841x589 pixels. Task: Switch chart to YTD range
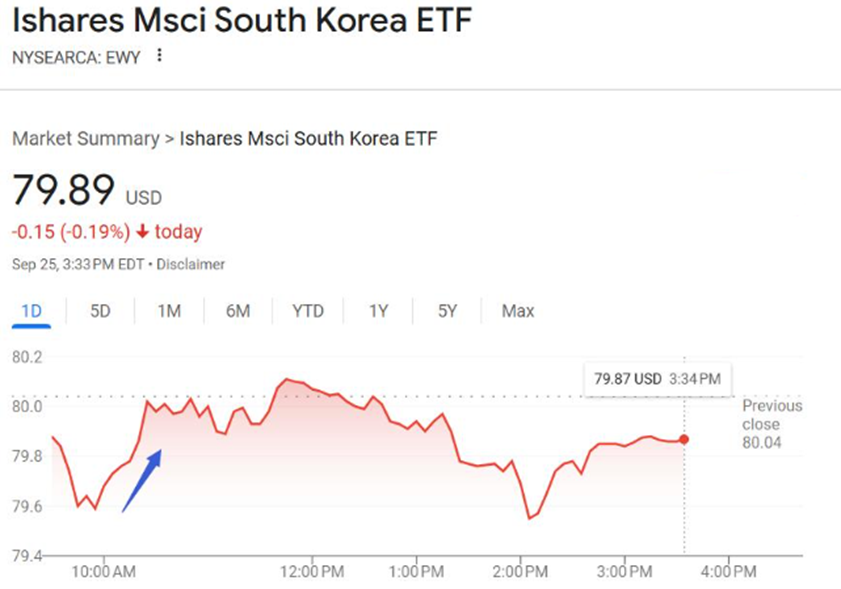point(308,311)
